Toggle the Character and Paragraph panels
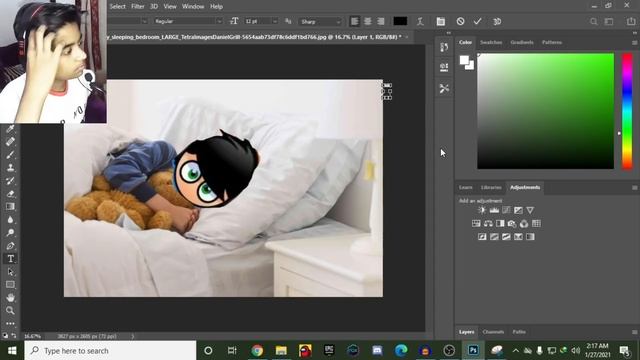The width and height of the screenshot is (640, 360). (x=441, y=22)
